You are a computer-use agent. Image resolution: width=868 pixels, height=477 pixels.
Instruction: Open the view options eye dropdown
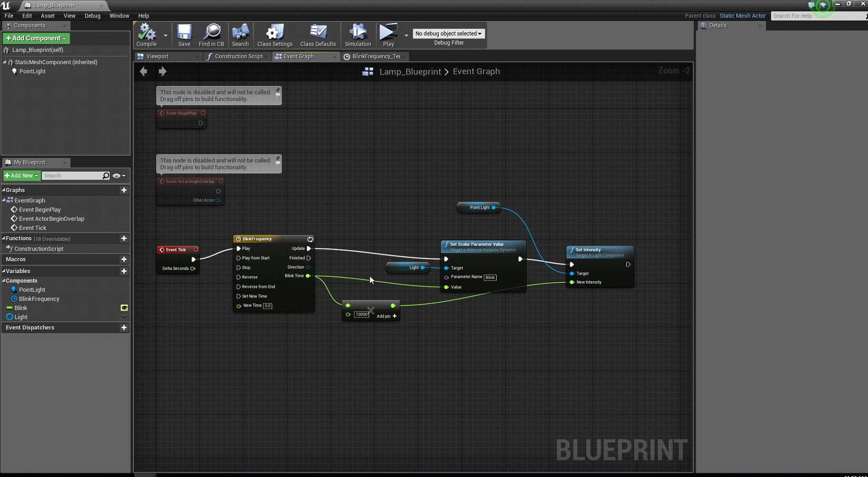coord(119,176)
